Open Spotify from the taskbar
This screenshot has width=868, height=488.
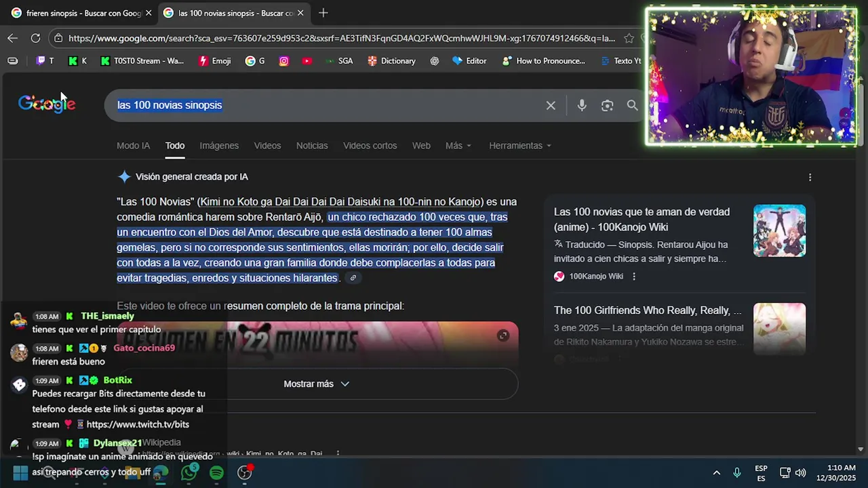tap(216, 472)
